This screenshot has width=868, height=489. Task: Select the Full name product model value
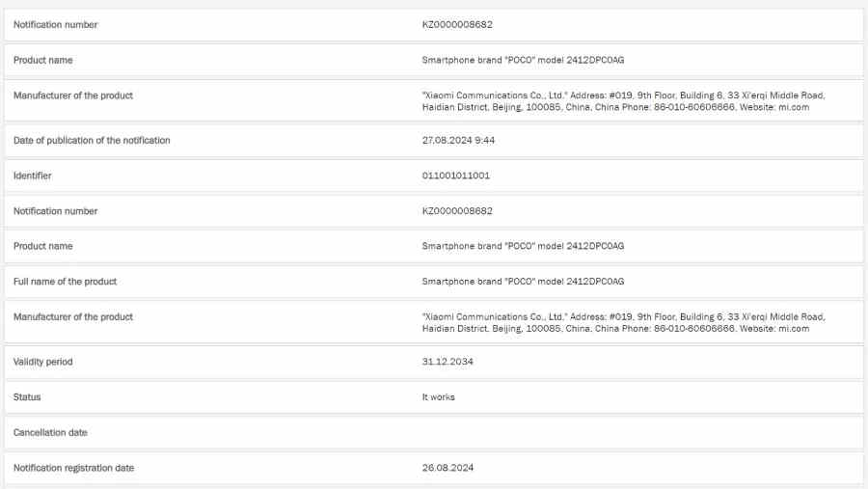click(x=523, y=282)
